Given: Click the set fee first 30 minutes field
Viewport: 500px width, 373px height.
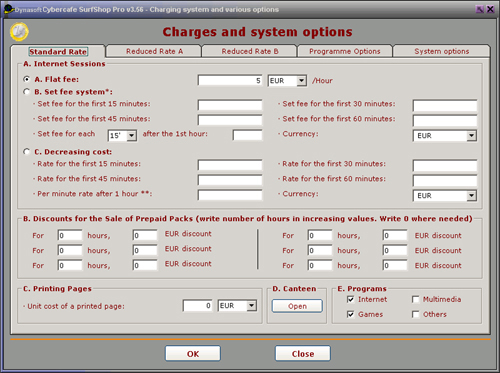Looking at the screenshot, I should (x=445, y=105).
